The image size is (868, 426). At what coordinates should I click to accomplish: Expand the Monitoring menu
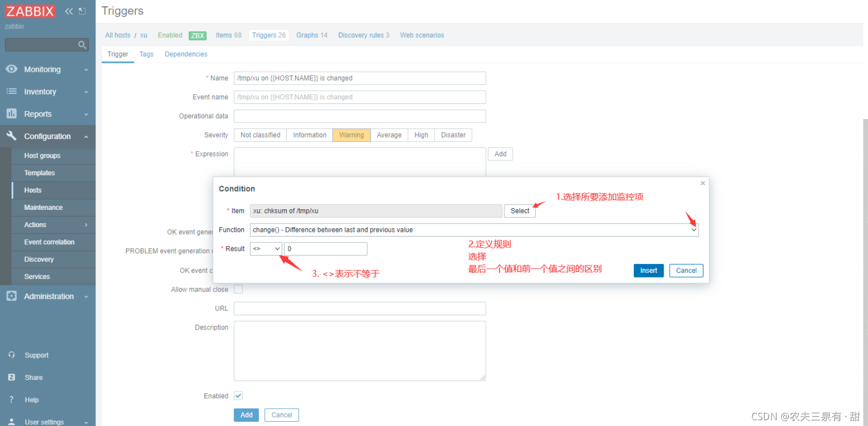click(86, 69)
